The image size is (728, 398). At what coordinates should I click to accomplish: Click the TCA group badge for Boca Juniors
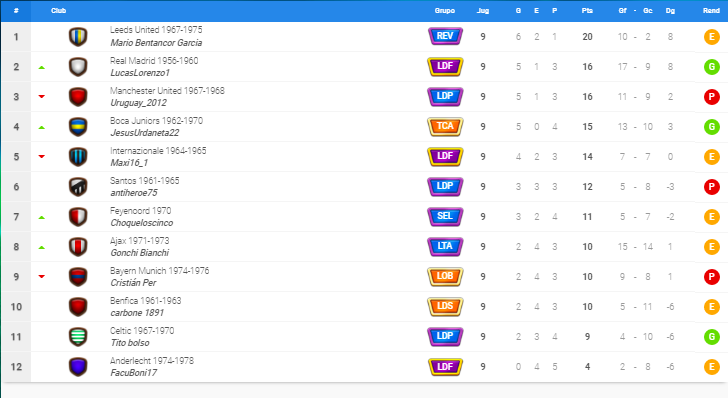(x=445, y=126)
